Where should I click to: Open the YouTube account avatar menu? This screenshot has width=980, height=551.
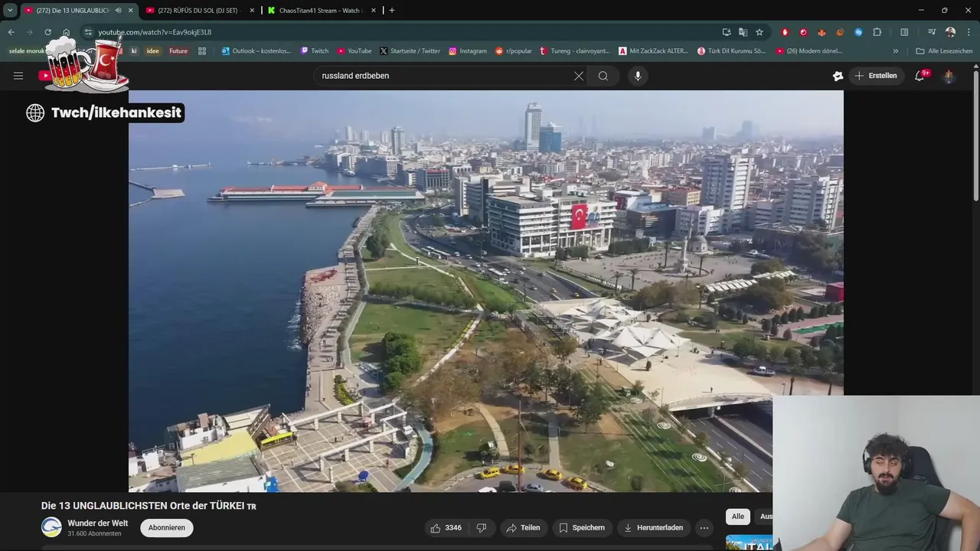coord(949,76)
